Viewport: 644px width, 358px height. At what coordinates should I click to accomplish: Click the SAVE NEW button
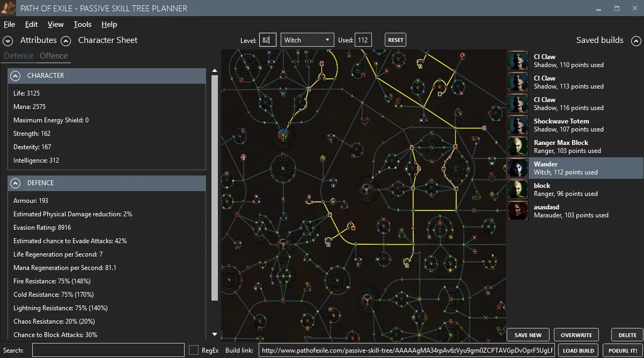(528, 335)
